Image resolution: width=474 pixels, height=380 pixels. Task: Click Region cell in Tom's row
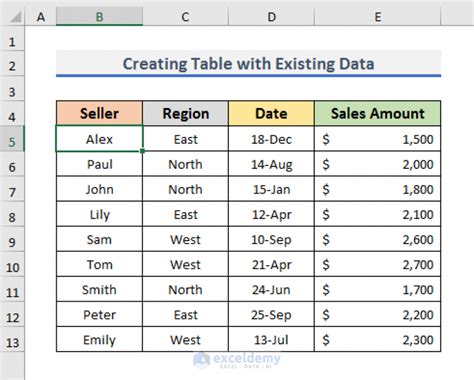[185, 264]
